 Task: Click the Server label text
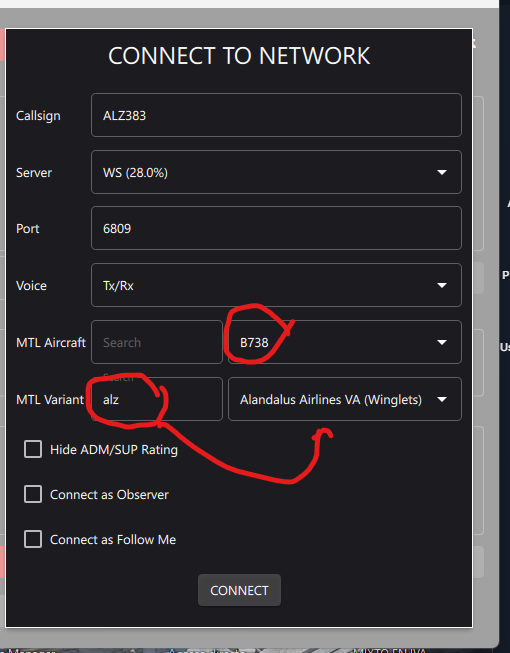point(34,172)
